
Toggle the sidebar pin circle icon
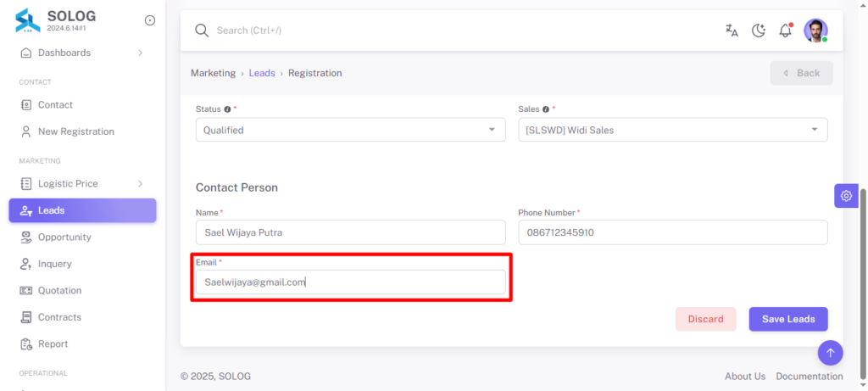[x=149, y=20]
